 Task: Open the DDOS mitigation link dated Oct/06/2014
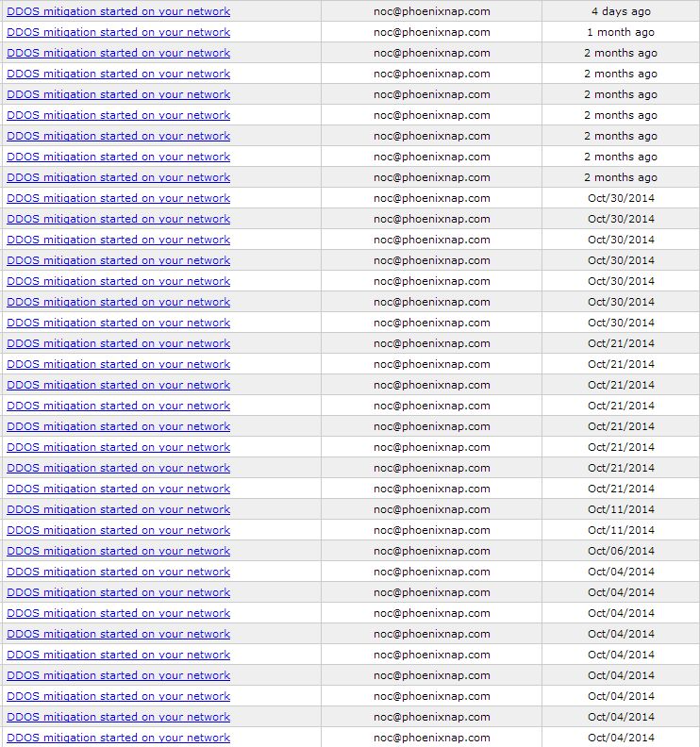[118, 551]
